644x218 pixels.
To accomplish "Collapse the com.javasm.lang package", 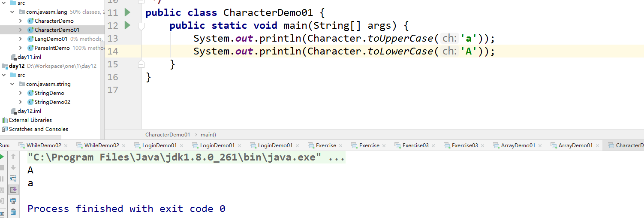I will pyautogui.click(x=12, y=12).
